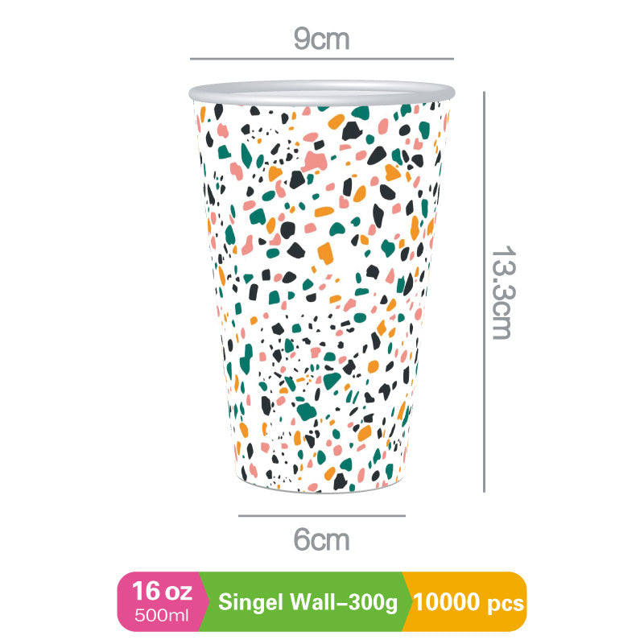Click the left end of the 6cm line
644x644 pixels.
[240, 514]
